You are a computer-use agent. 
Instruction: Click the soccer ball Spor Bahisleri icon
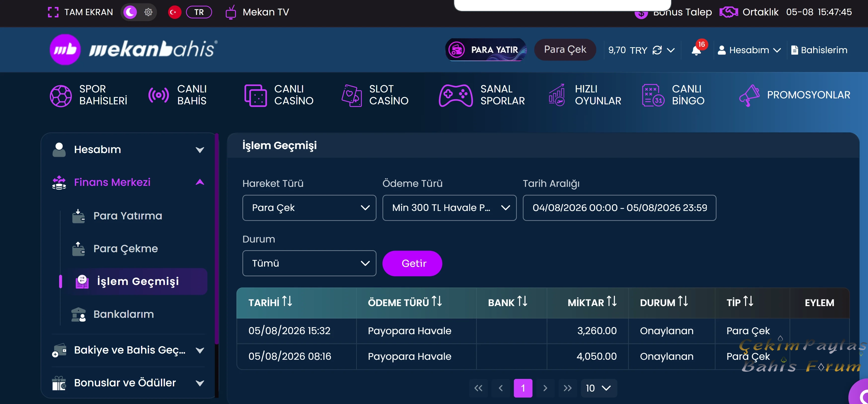click(x=61, y=96)
